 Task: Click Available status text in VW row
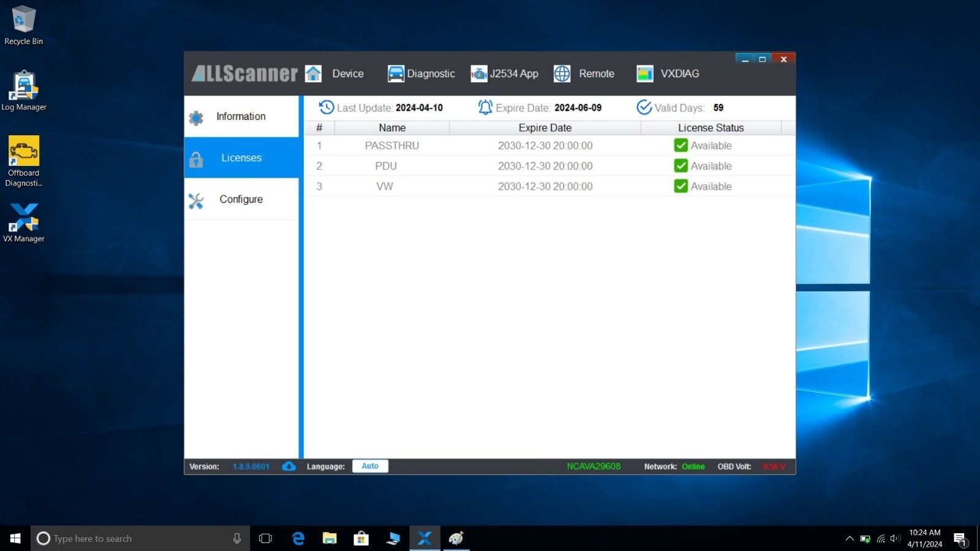tap(711, 186)
